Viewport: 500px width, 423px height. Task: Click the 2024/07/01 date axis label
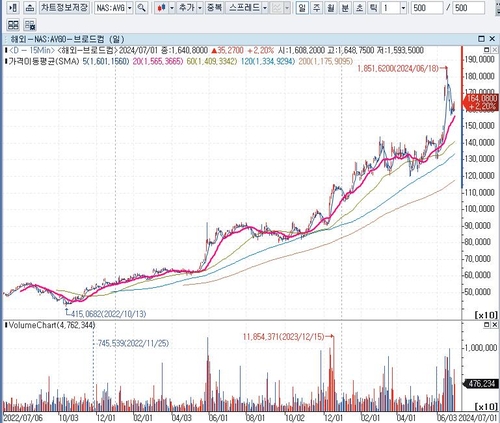coord(479,418)
